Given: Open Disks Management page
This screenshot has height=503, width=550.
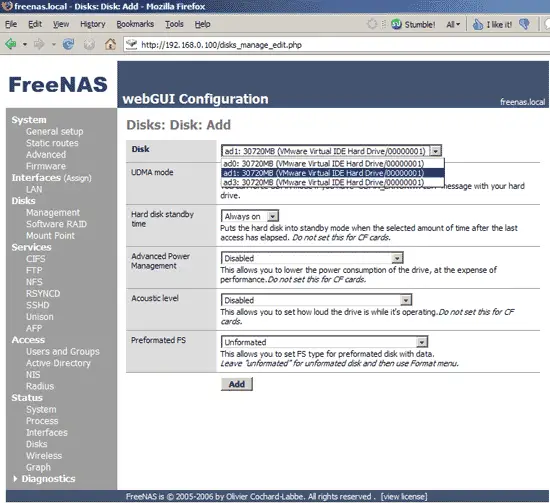Looking at the screenshot, I should [53, 213].
